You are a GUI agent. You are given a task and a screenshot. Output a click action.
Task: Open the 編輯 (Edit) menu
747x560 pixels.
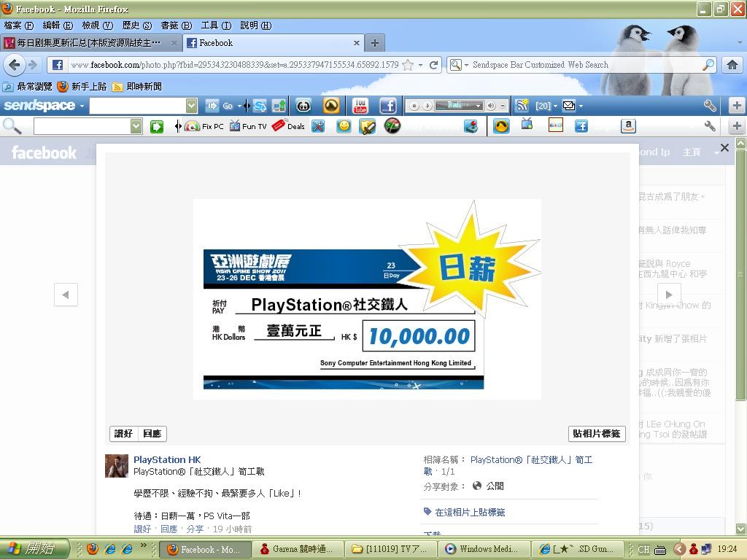(58, 26)
